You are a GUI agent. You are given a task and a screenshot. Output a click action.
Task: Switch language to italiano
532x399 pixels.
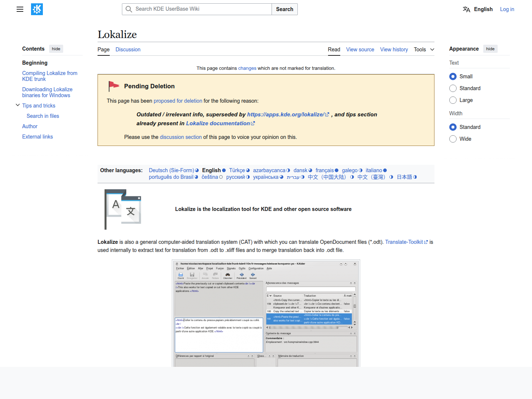click(374, 170)
